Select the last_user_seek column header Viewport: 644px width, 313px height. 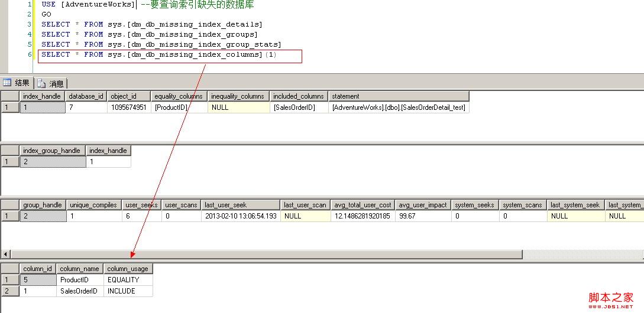pos(241,205)
